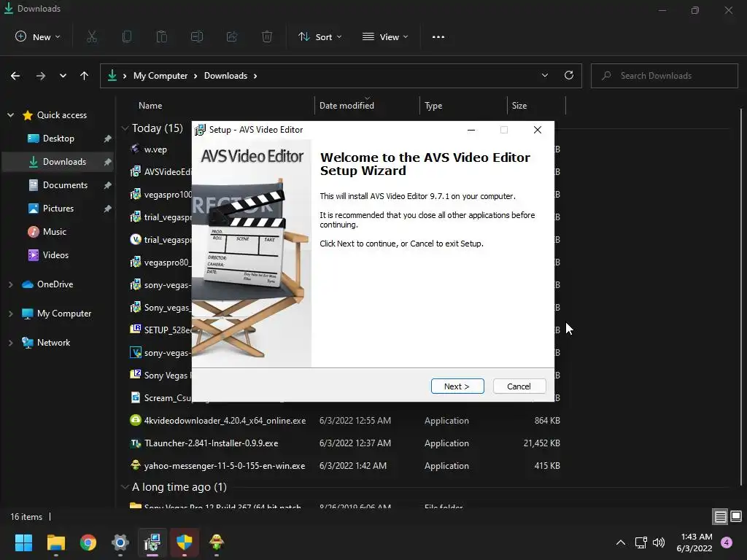Show hidden tray icons chevron
Screen dimensions: 747x560
point(620,542)
